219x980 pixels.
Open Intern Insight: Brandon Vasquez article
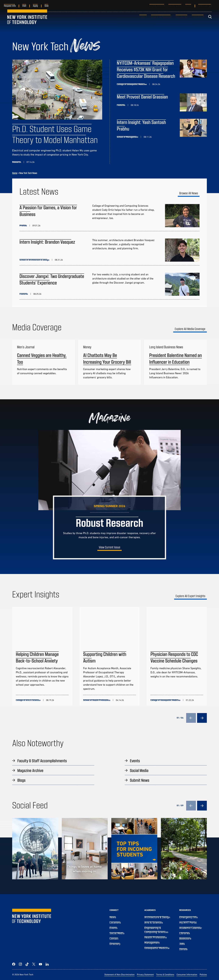point(47,242)
